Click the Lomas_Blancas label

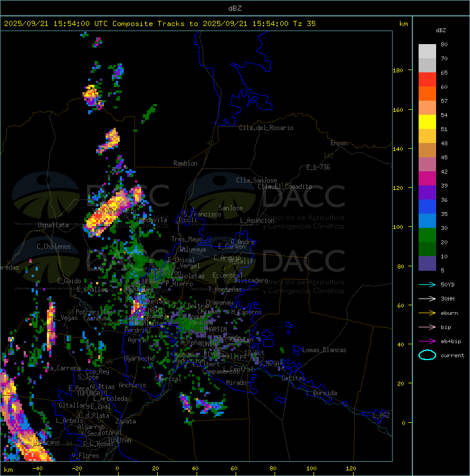pos(324,350)
